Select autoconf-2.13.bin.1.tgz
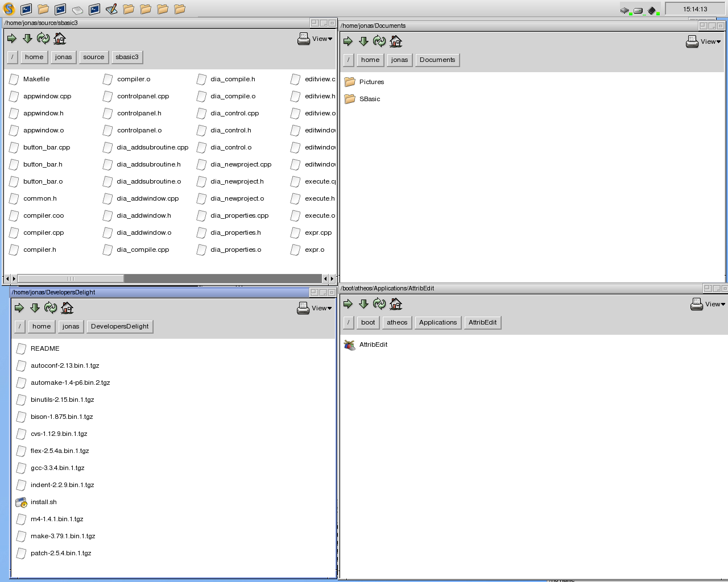The image size is (728, 582). coord(58,365)
